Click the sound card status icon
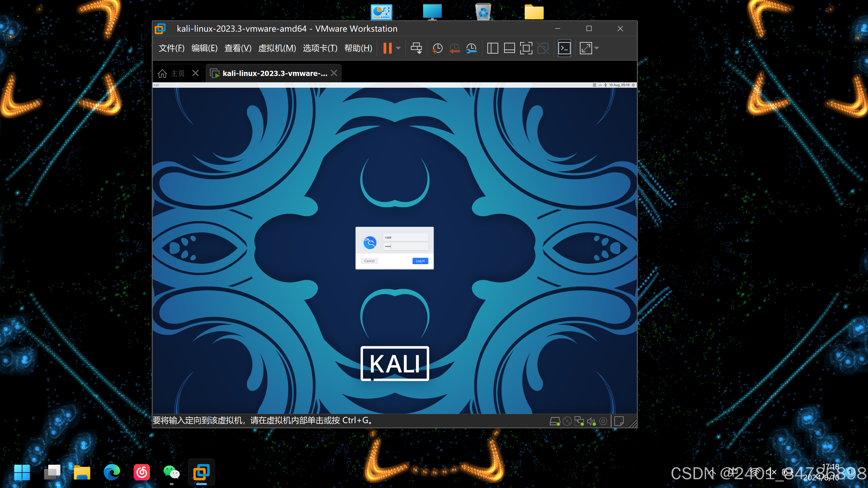868x488 pixels. pos(591,421)
